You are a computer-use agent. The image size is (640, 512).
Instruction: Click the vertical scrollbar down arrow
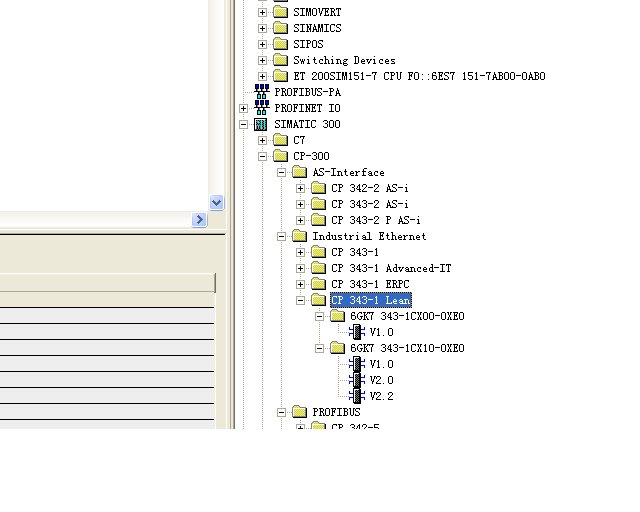[217, 203]
